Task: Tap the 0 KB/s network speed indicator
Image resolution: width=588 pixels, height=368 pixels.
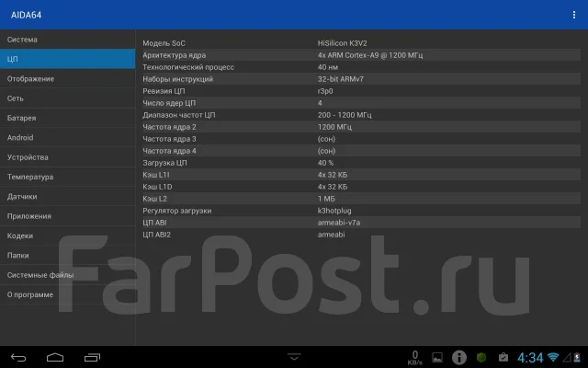Action: coord(414,358)
